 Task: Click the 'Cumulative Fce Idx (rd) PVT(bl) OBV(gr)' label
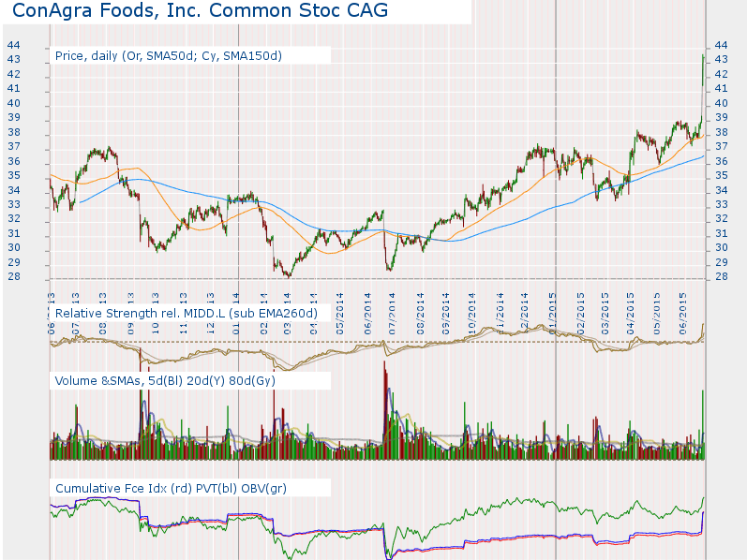click(x=171, y=489)
